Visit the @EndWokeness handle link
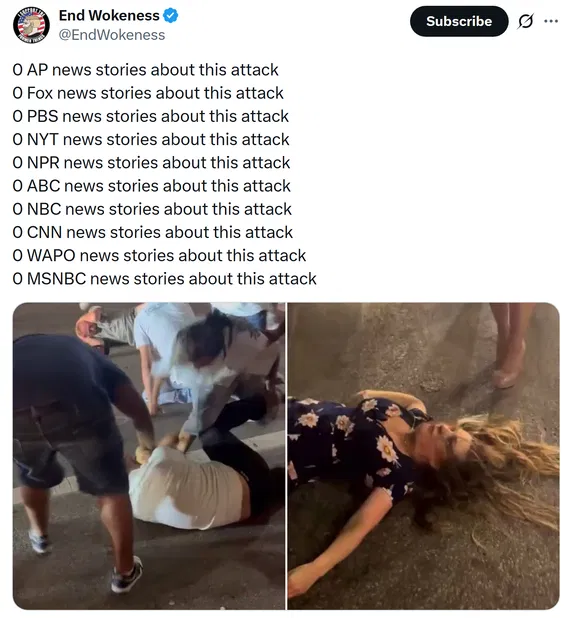This screenshot has width=568, height=618. [112, 35]
